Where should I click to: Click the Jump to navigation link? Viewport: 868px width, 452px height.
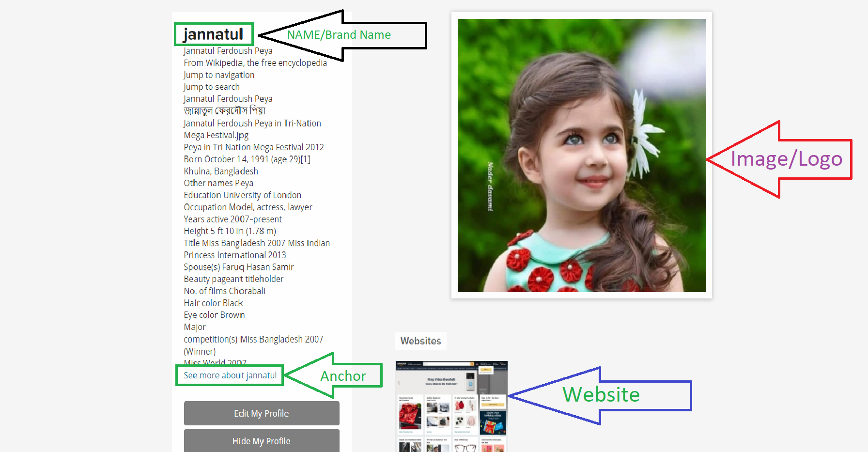[x=218, y=75]
